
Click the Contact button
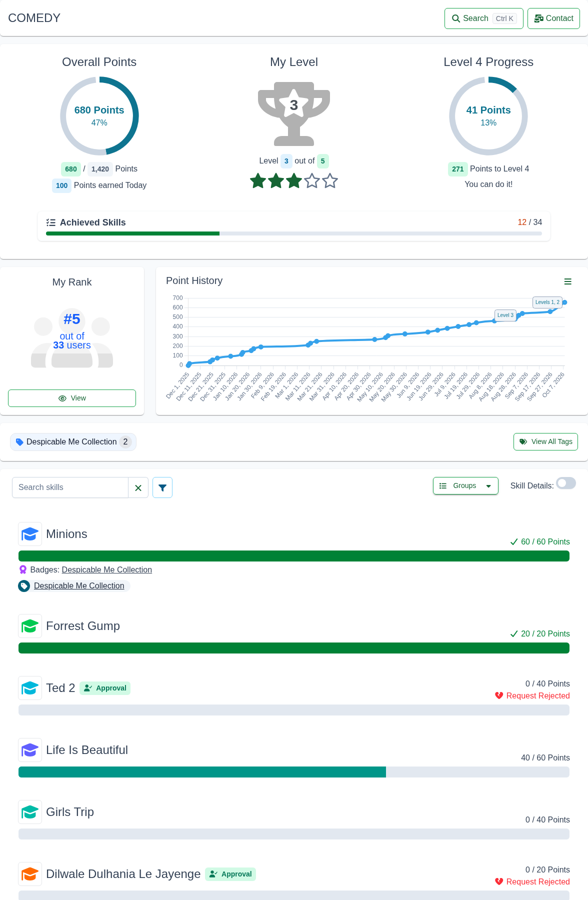click(x=554, y=18)
